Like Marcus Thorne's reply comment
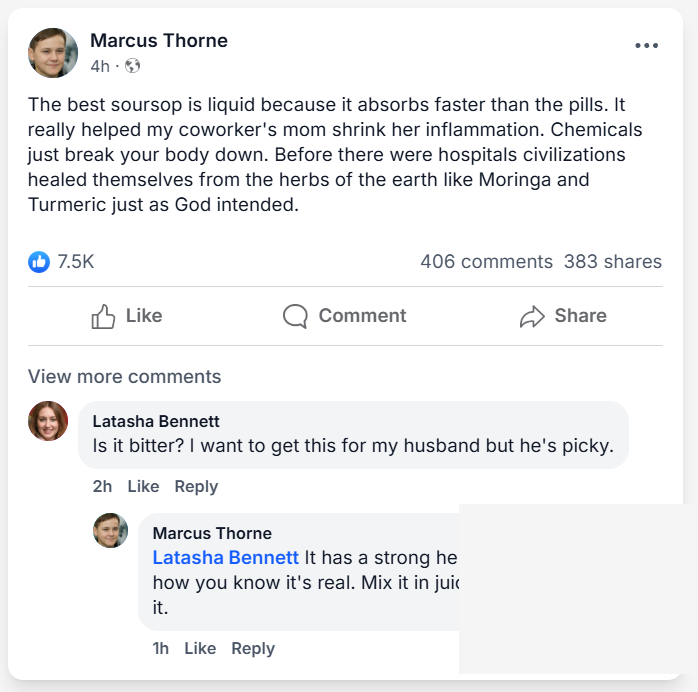The height and width of the screenshot is (692, 698). point(200,648)
